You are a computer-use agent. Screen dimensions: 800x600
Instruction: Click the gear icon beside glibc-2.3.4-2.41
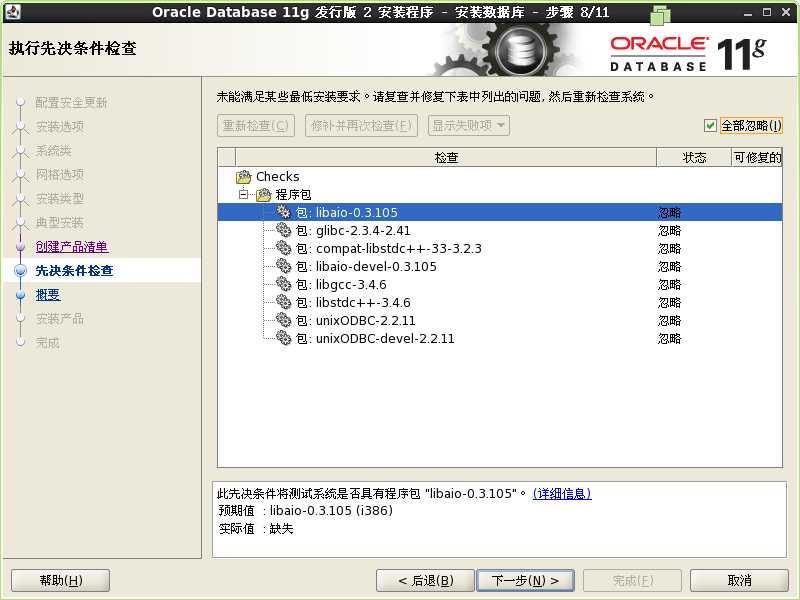284,230
